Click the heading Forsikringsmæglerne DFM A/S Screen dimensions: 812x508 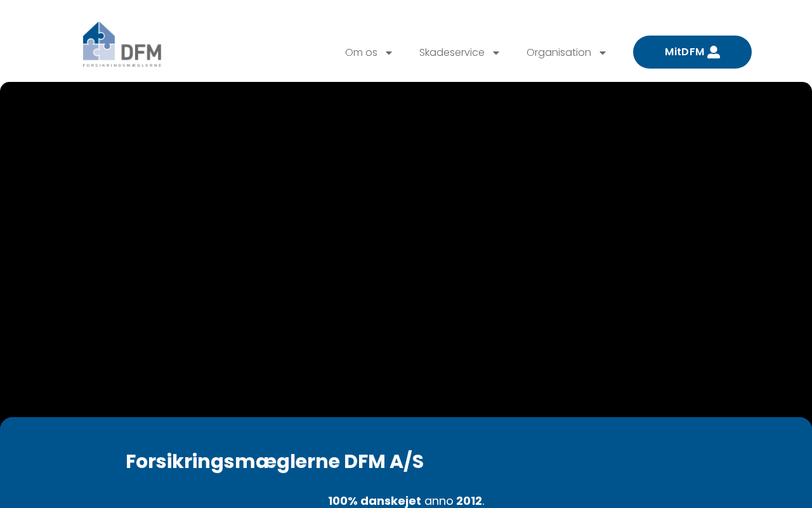point(275,461)
